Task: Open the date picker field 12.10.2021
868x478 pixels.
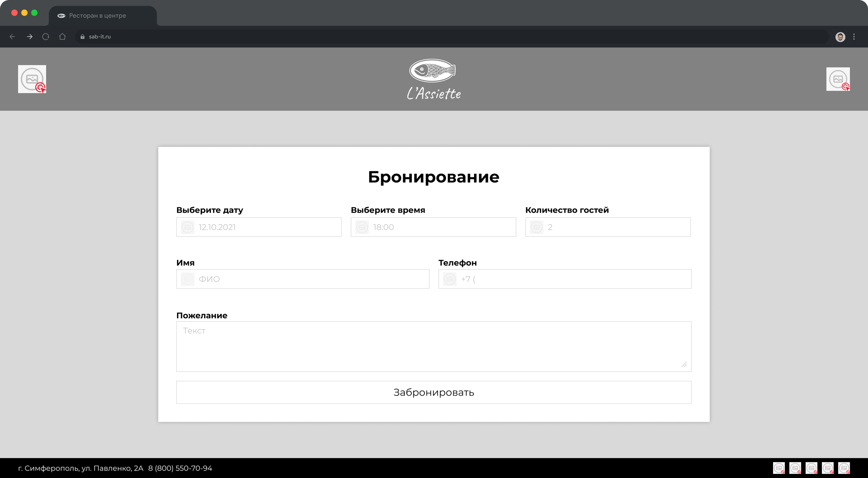Action: (259, 227)
